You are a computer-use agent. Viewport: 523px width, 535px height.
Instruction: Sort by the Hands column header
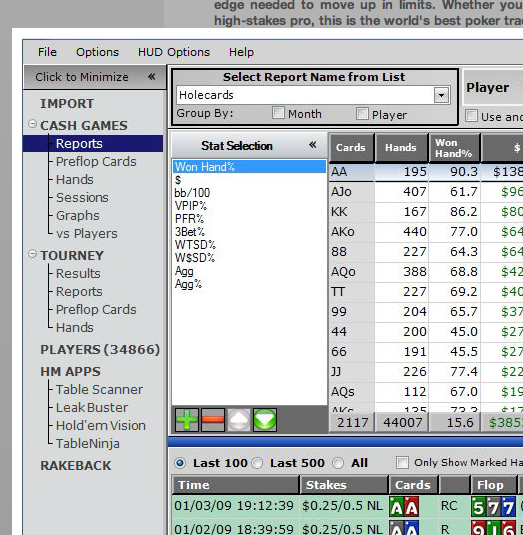[401, 147]
